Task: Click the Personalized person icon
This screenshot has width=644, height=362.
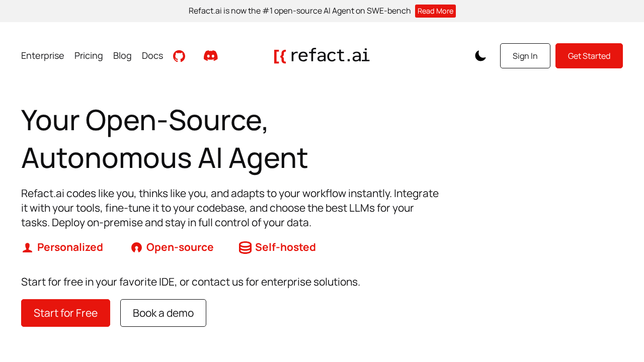Action: (26, 246)
